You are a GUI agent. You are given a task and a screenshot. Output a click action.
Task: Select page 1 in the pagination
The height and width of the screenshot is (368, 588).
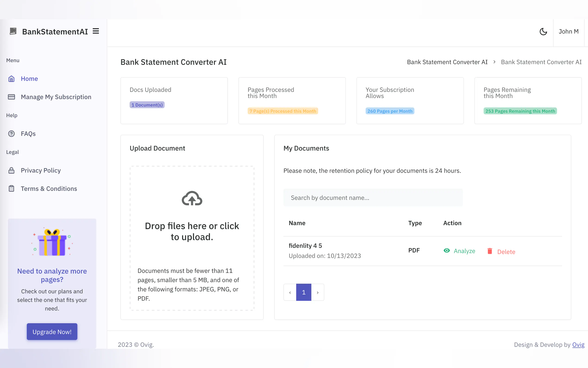pos(303,292)
